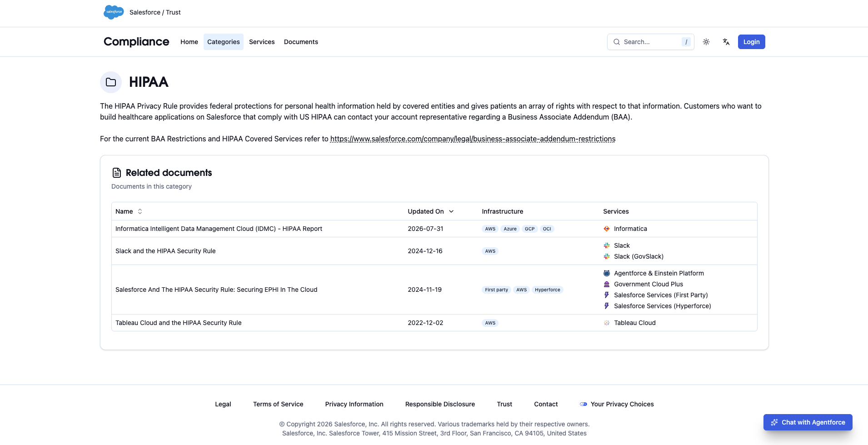Click the AWS tag in Informatica row
The width and height of the screenshot is (868, 445).
490,229
